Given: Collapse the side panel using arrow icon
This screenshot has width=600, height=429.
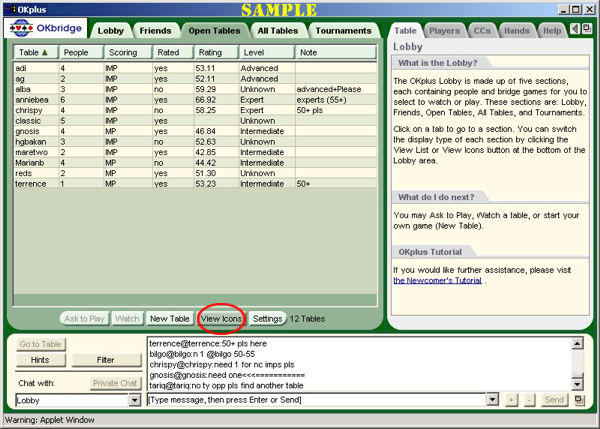Looking at the screenshot, I should [x=575, y=29].
